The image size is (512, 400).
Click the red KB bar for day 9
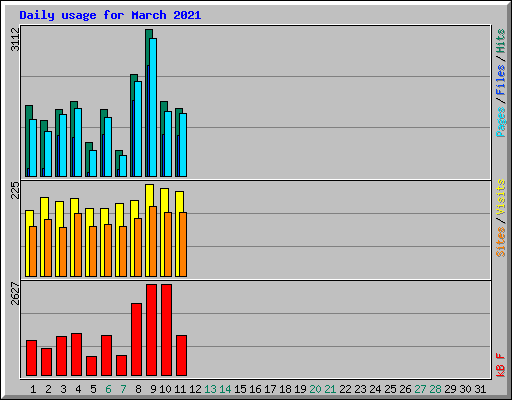(151, 330)
